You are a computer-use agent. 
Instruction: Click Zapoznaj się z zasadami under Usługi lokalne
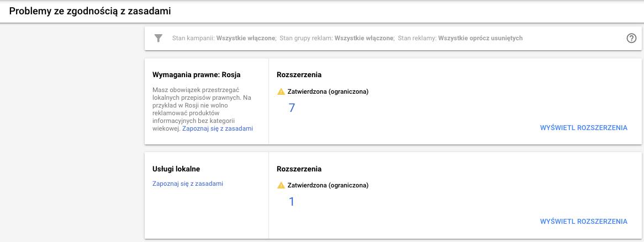pyautogui.click(x=188, y=184)
